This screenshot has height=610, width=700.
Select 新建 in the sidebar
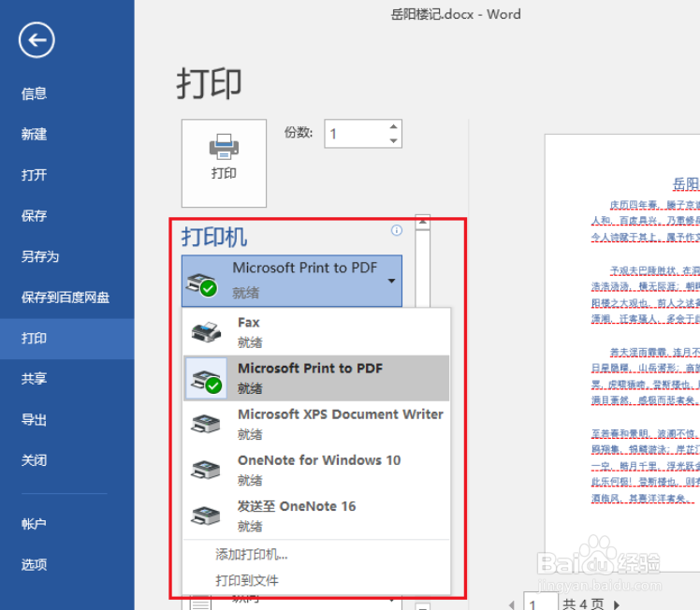coord(34,135)
